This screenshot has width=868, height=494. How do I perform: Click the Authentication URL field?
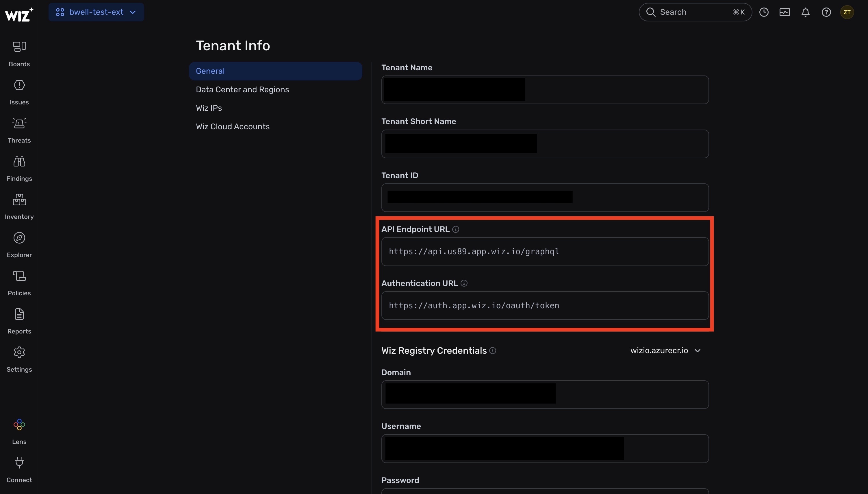click(545, 306)
